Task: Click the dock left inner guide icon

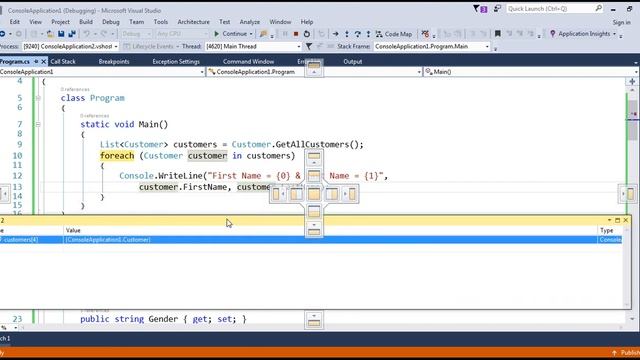Action: pyautogui.click(x=296, y=194)
